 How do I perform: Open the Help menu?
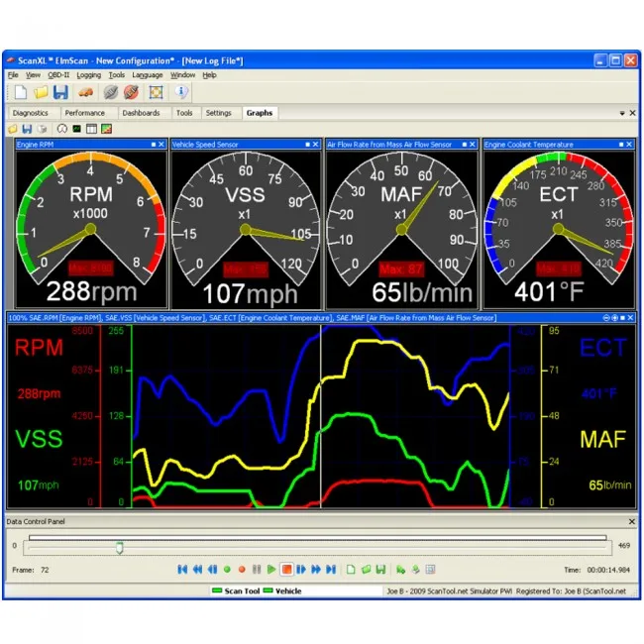coord(209,75)
